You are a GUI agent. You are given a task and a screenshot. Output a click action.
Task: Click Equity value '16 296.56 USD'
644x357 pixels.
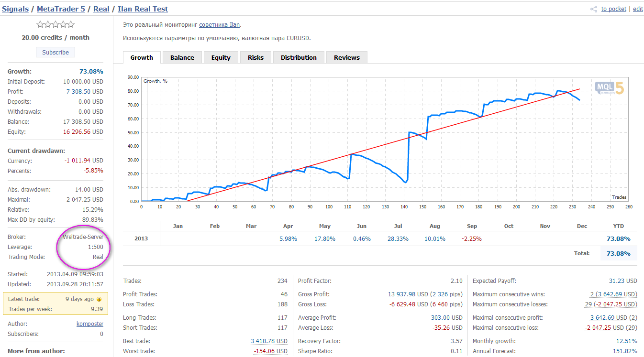tap(84, 132)
